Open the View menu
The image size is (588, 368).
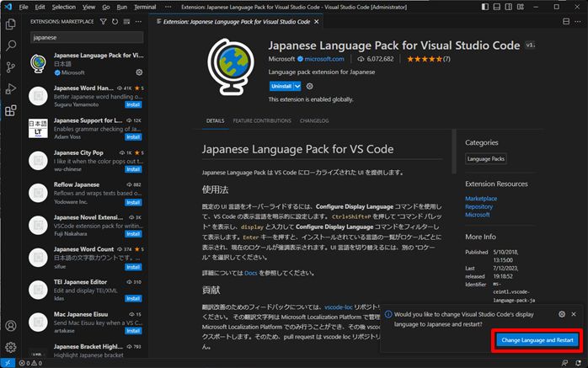point(89,7)
